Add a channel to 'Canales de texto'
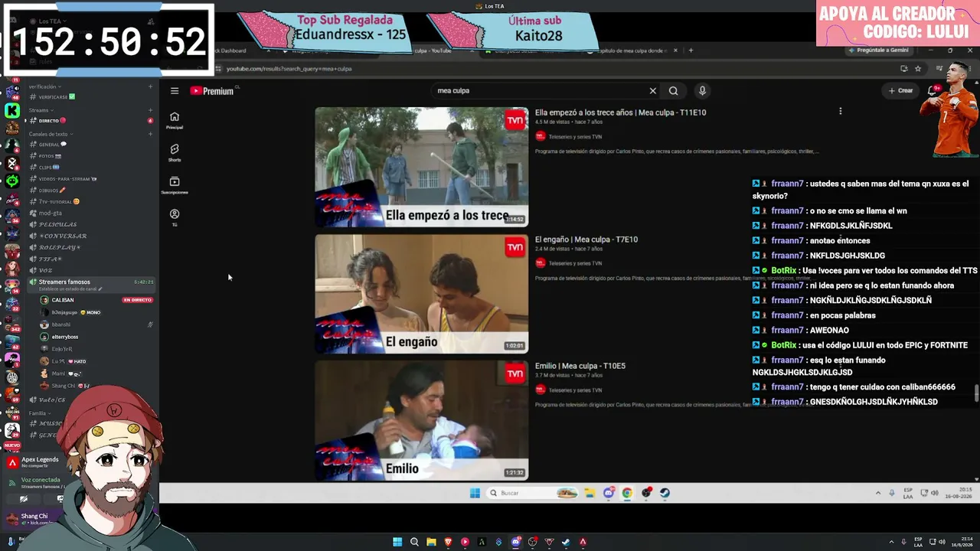Screen dimensions: 980x551 (x=150, y=134)
